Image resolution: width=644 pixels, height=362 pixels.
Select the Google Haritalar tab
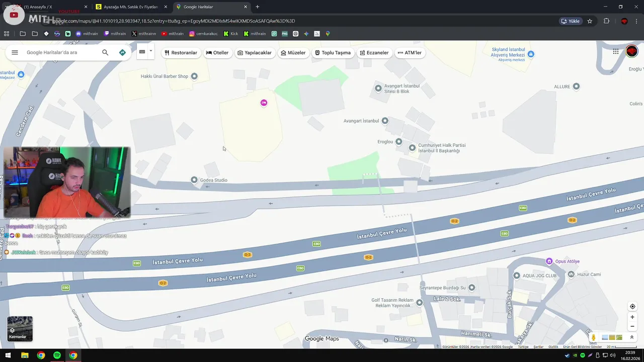tap(211, 7)
